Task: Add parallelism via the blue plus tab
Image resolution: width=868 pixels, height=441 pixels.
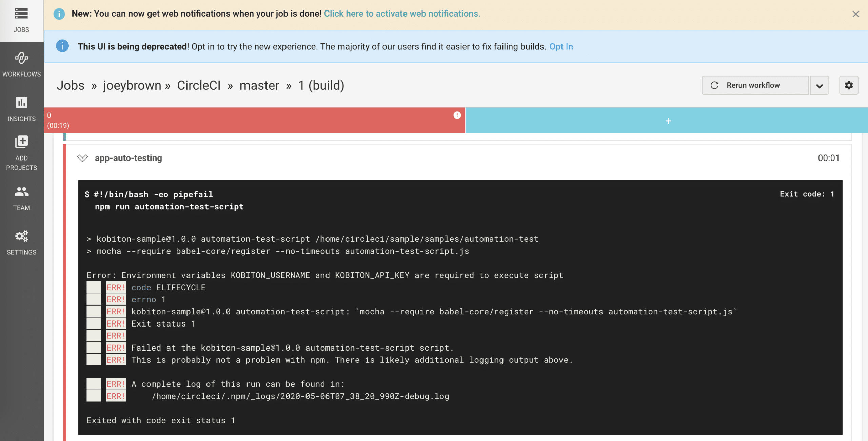Action: 668,121
